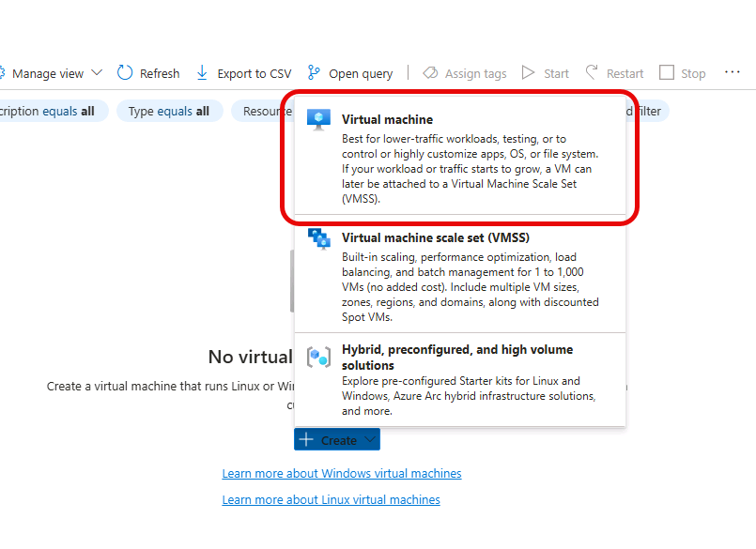The height and width of the screenshot is (549, 756).
Task: Click the Hybrid solutions bracket icon
Action: tap(318, 358)
